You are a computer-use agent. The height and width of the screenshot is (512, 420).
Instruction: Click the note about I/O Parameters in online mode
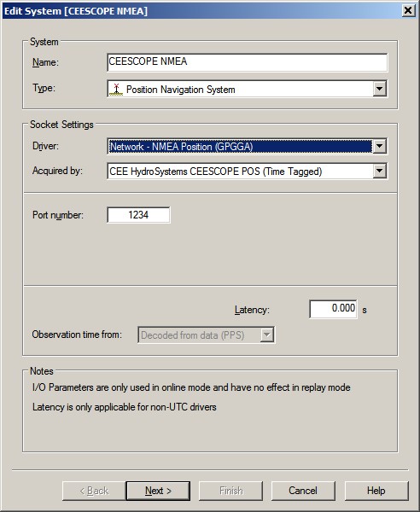tap(191, 387)
